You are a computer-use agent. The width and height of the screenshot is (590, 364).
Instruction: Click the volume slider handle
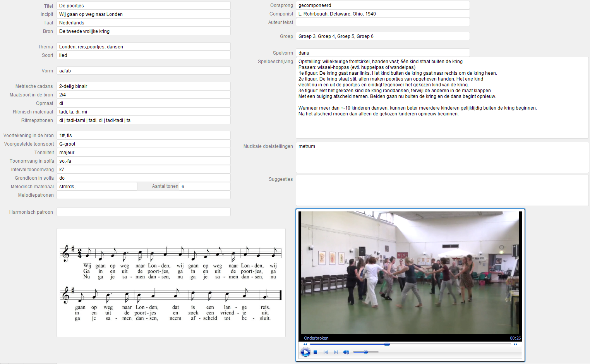point(366,352)
